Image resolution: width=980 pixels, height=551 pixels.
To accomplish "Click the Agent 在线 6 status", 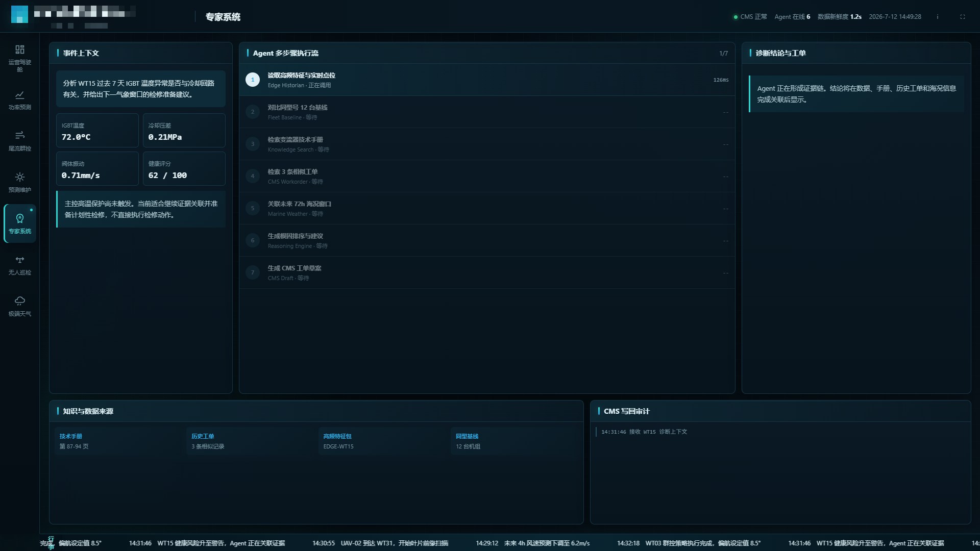I will (792, 17).
